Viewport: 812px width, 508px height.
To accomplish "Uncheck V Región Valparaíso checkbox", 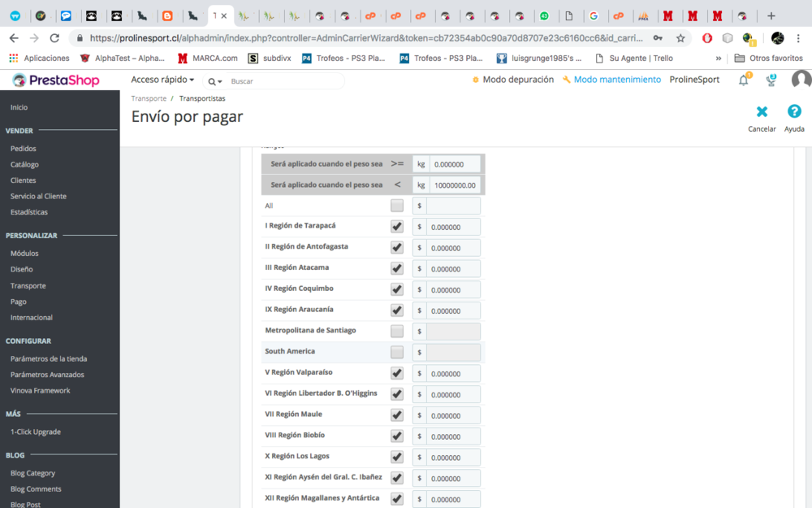I will click(397, 373).
